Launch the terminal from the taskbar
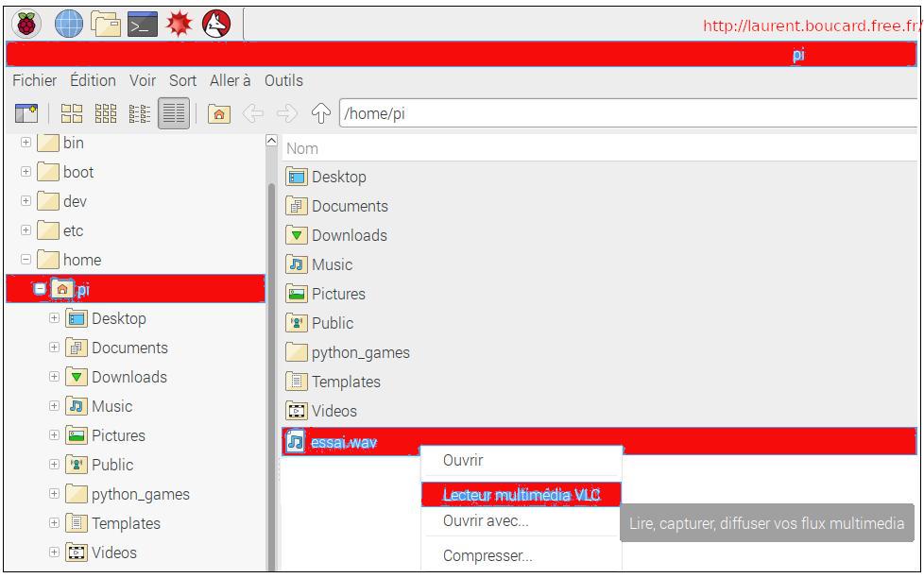 [x=143, y=25]
